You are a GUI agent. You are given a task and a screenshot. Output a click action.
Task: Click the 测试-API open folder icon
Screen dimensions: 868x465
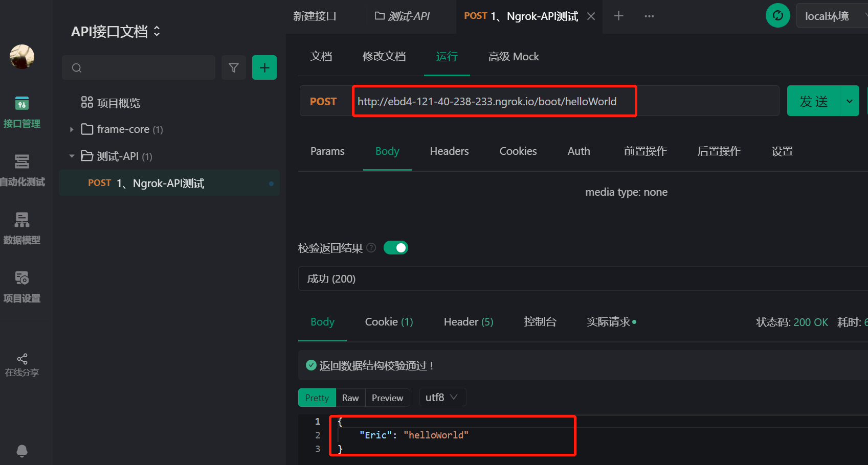point(87,156)
